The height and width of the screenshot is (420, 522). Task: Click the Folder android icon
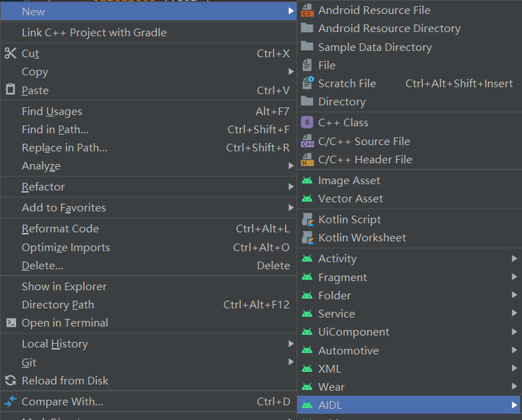[x=307, y=295]
